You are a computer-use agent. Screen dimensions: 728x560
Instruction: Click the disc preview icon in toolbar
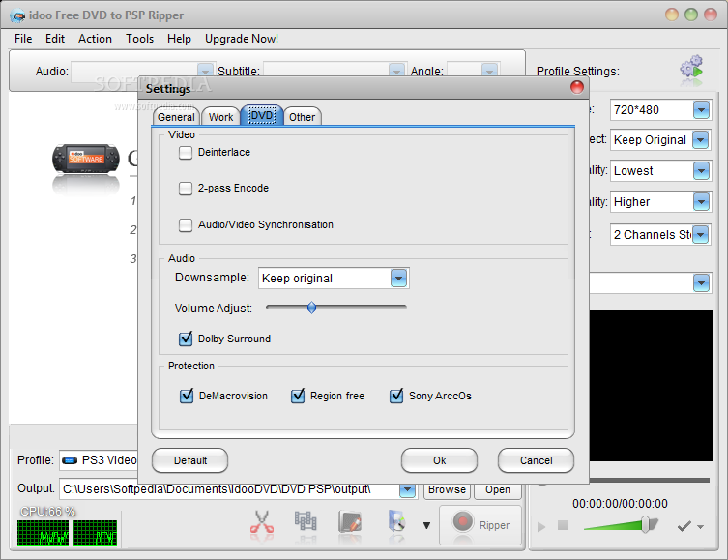[x=396, y=522]
